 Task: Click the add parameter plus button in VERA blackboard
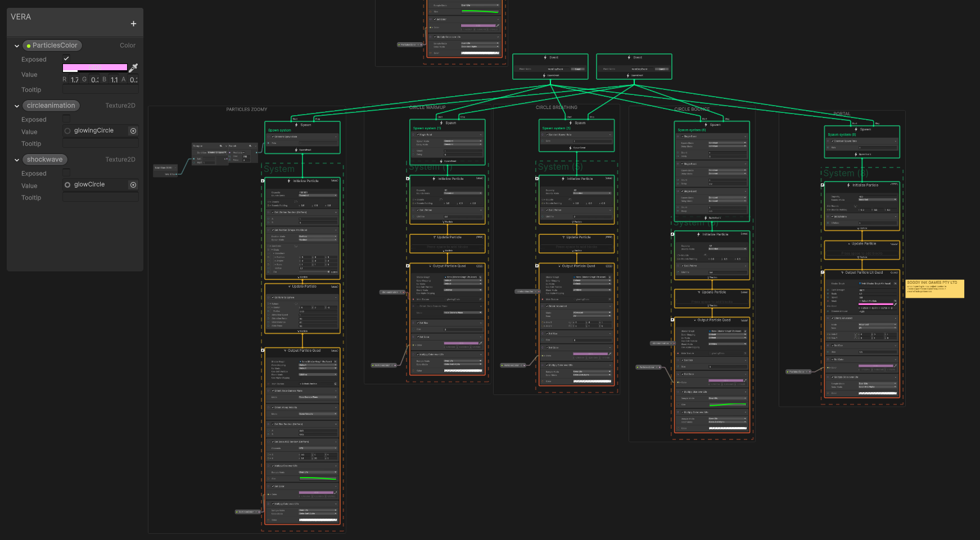(x=133, y=24)
